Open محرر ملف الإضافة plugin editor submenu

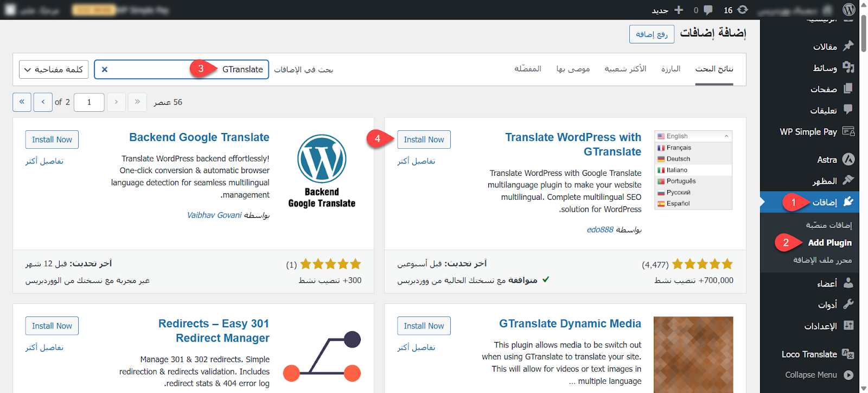click(822, 261)
